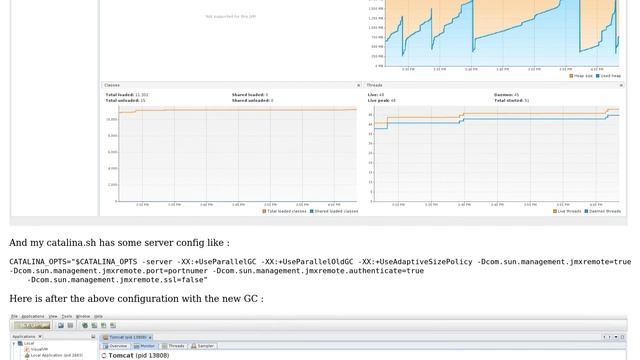
Task: Click the second toolbar icon beside load snapshot
Action: click(70, 325)
